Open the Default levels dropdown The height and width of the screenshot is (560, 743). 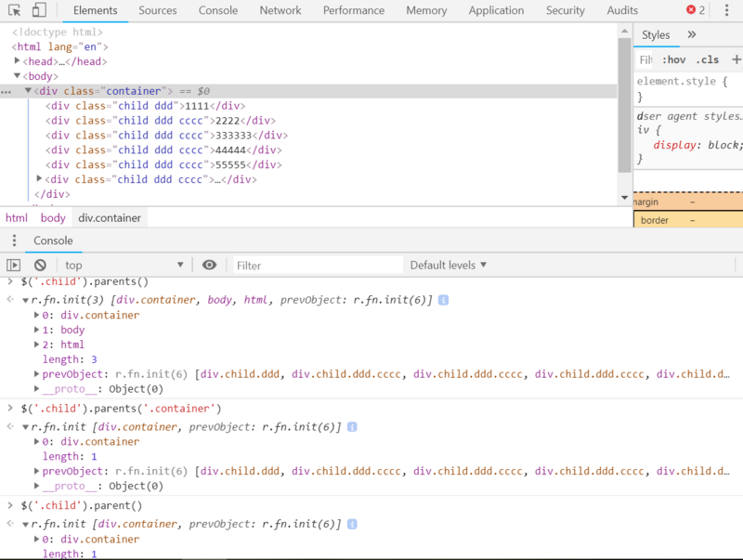[x=449, y=266]
